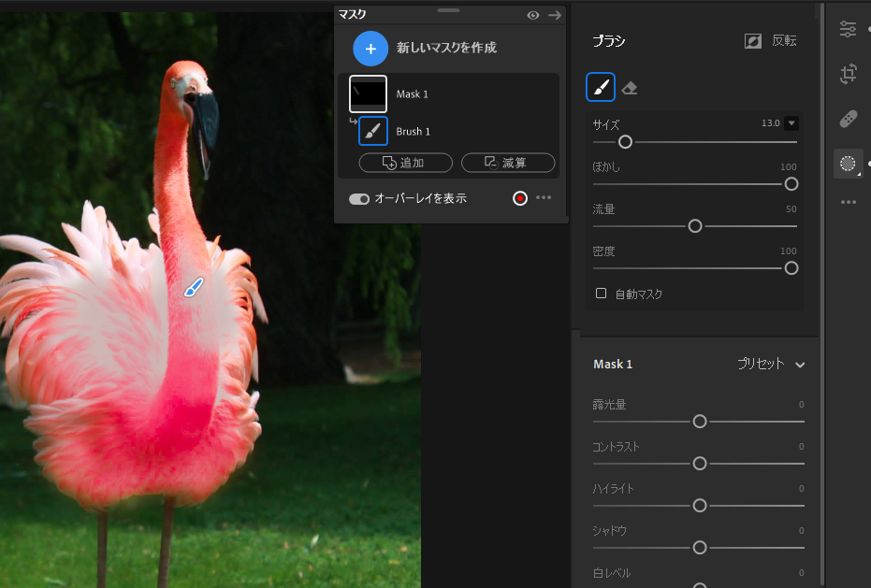871x588 pixels.
Task: Click the 露光量 value 0
Action: (x=801, y=405)
